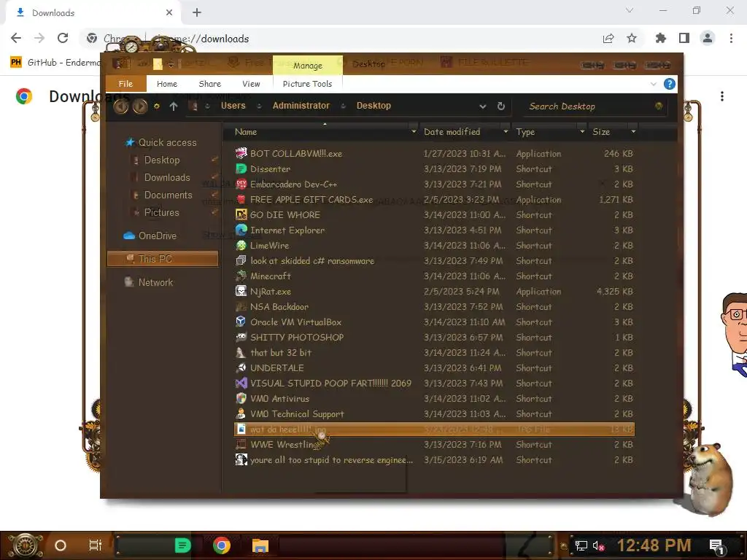Screen dimensions: 747x560
Task: Open the steampunk Start button
Action: point(26,545)
